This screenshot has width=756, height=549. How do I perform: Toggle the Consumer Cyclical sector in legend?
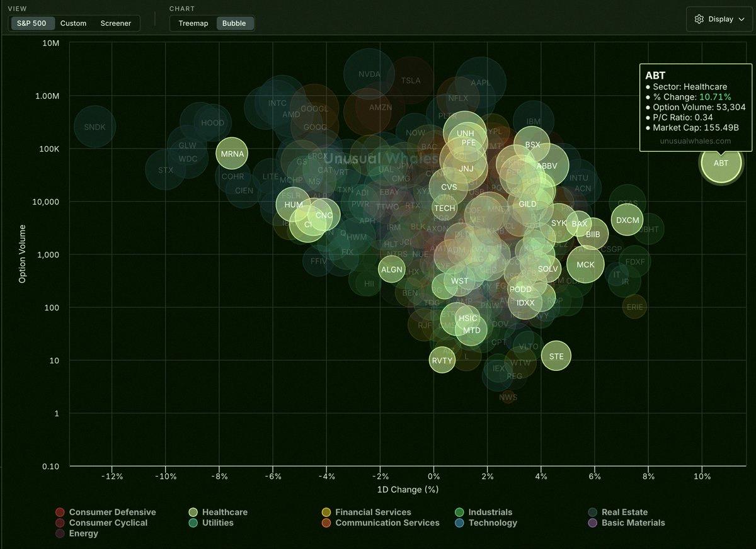[x=101, y=523]
